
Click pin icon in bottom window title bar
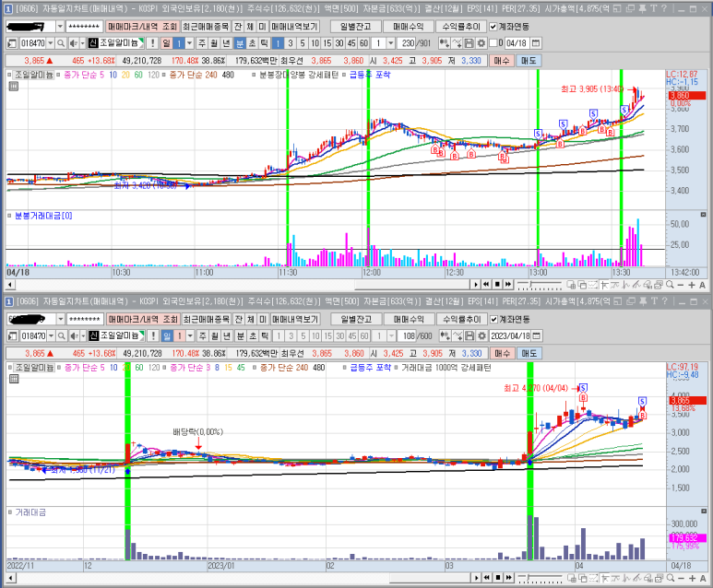click(x=643, y=300)
